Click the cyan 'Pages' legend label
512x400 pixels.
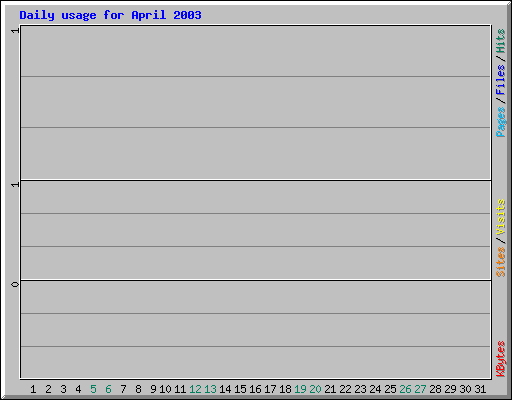pos(500,122)
